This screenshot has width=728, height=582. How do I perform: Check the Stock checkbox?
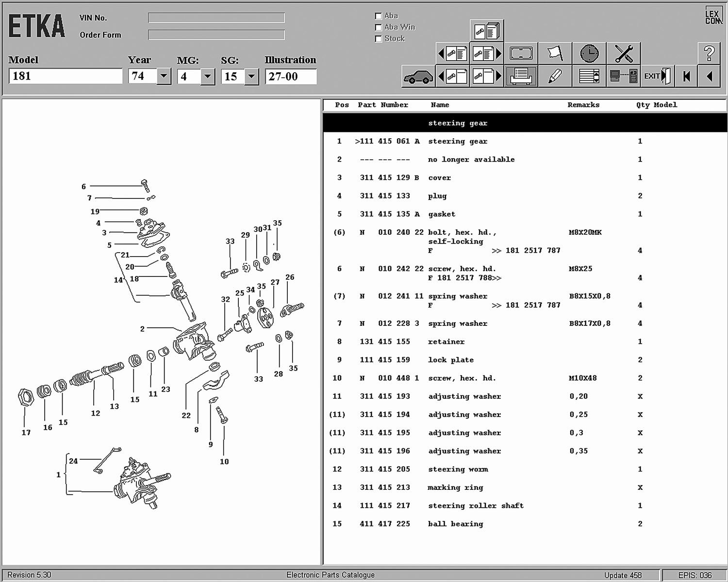[x=379, y=39]
